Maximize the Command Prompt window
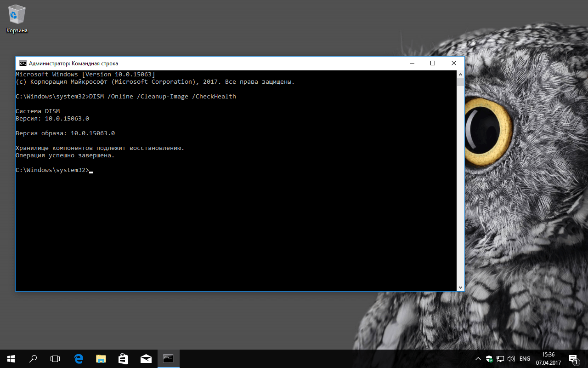Viewport: 588px width, 368px height. click(x=432, y=63)
